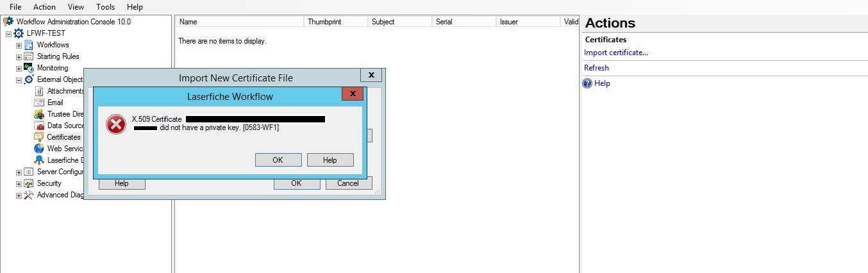Expand the Server Configuration tree node

coord(19,172)
